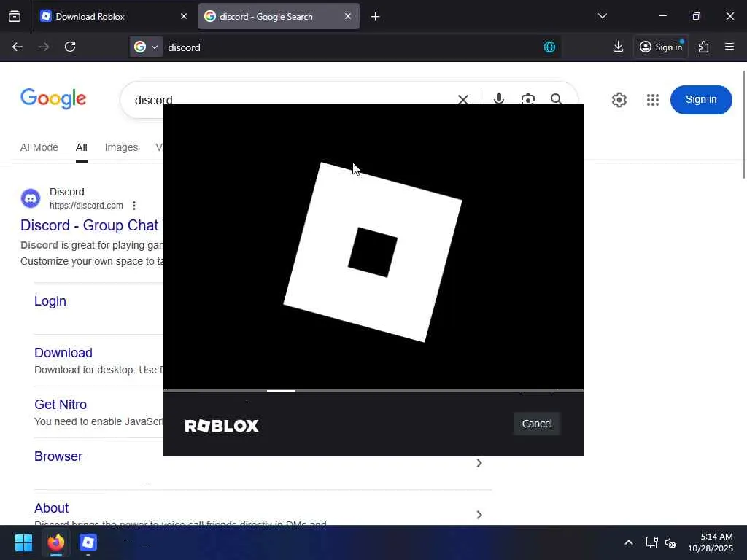Clear the Google search box
This screenshot has height=560, width=747.
tap(462, 99)
